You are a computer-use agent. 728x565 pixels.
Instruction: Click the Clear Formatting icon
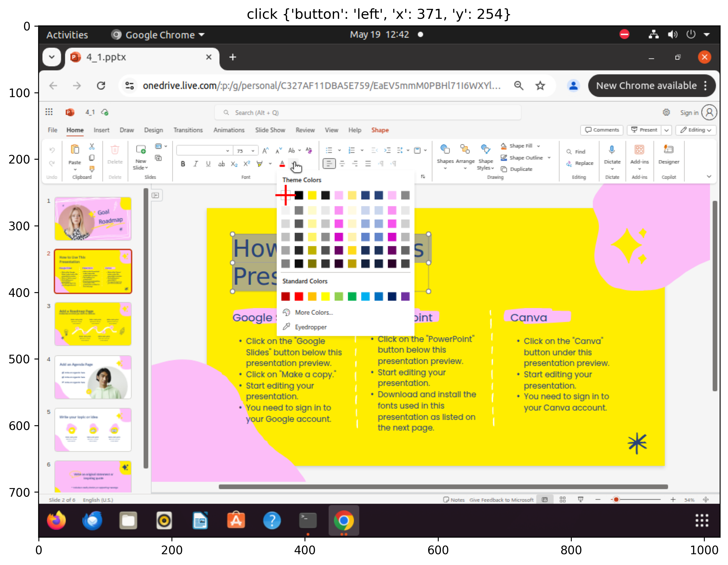pyautogui.click(x=309, y=150)
